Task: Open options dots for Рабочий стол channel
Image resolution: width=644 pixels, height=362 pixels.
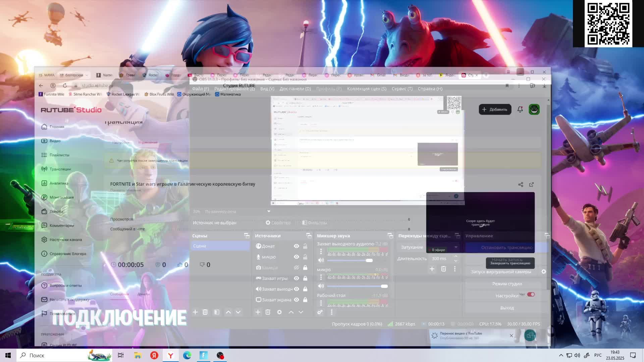Action: tap(321, 303)
